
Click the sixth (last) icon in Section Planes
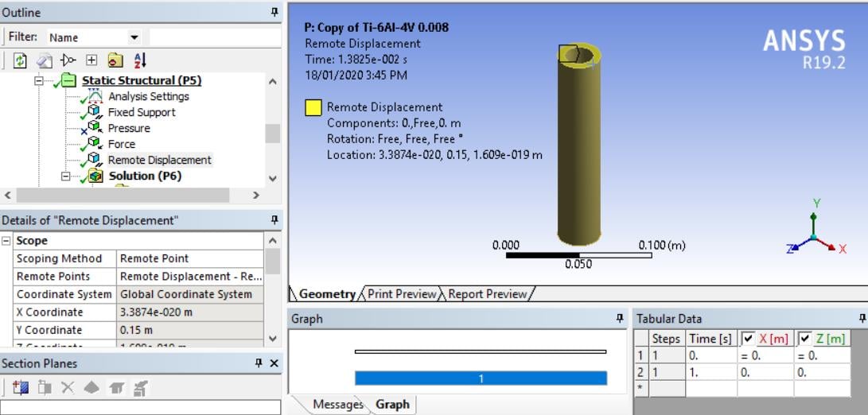point(140,388)
